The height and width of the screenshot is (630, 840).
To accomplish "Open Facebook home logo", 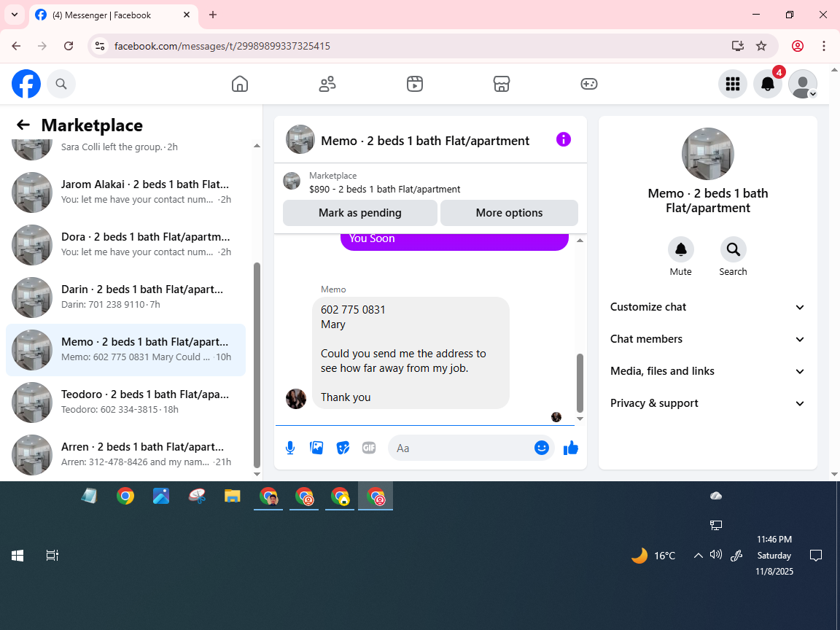I will click(x=26, y=84).
